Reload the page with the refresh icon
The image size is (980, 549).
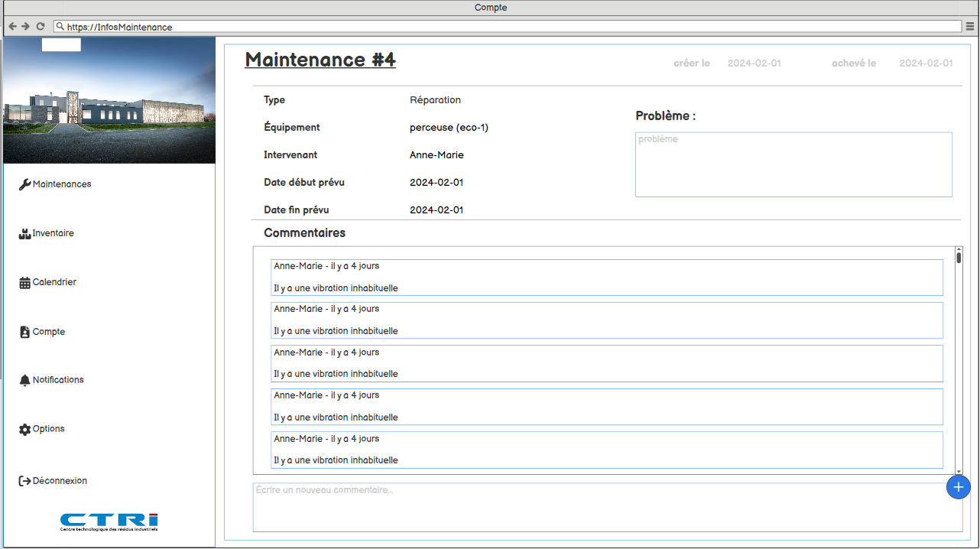(41, 26)
